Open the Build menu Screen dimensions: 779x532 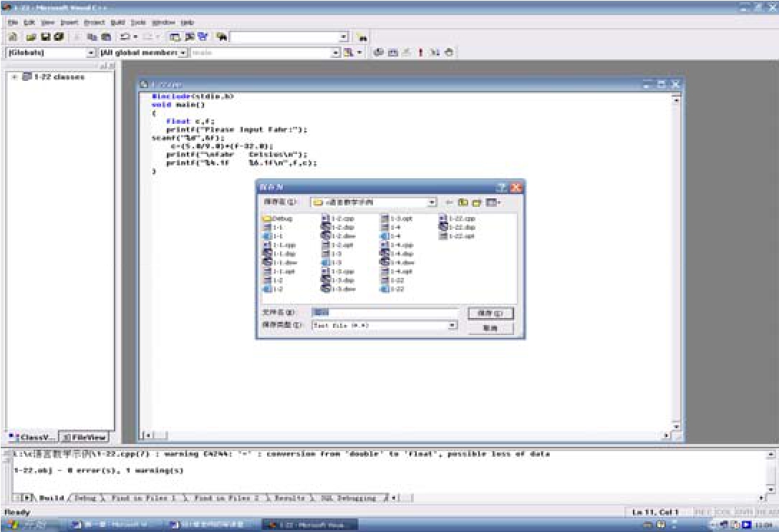117,22
